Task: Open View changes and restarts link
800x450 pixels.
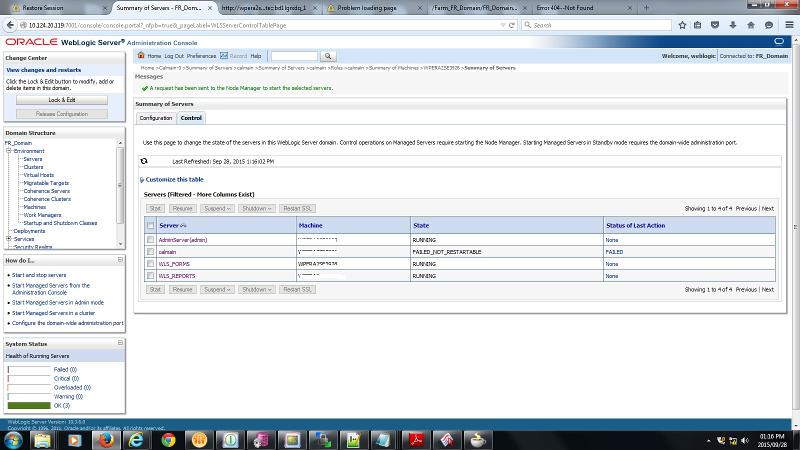Action: coord(43,70)
